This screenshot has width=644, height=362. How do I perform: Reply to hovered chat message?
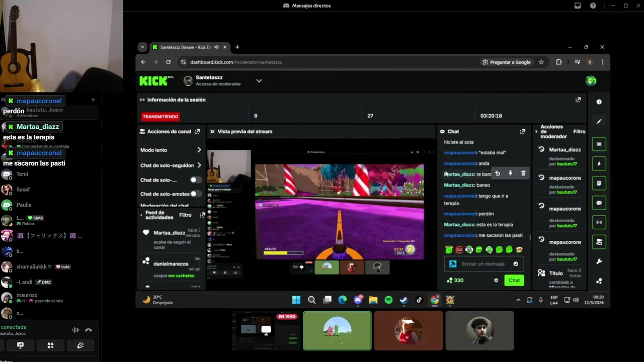point(497,173)
